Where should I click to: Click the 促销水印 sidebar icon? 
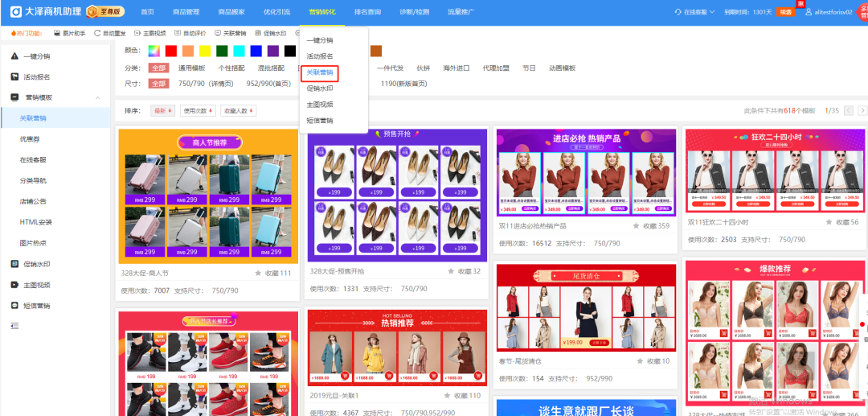point(14,264)
